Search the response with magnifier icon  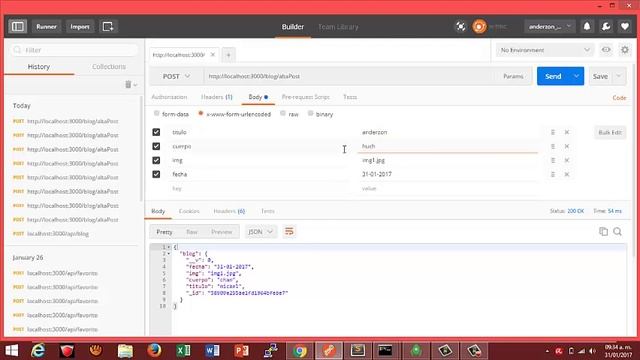point(618,231)
